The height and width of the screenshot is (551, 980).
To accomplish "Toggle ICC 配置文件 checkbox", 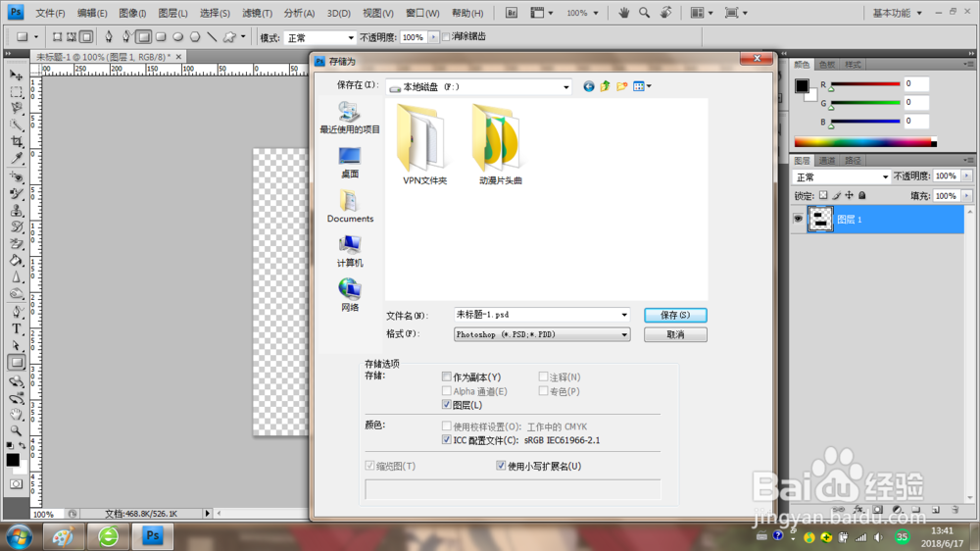I will (446, 439).
